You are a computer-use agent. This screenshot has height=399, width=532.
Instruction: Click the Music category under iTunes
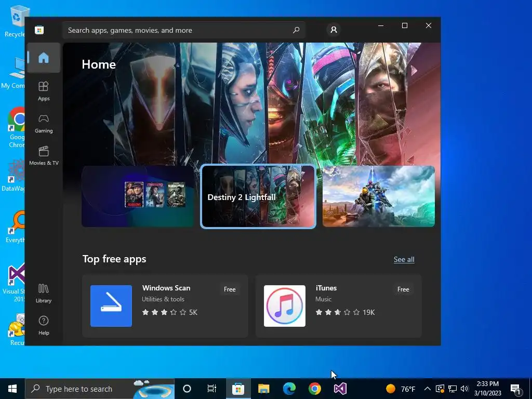click(323, 299)
